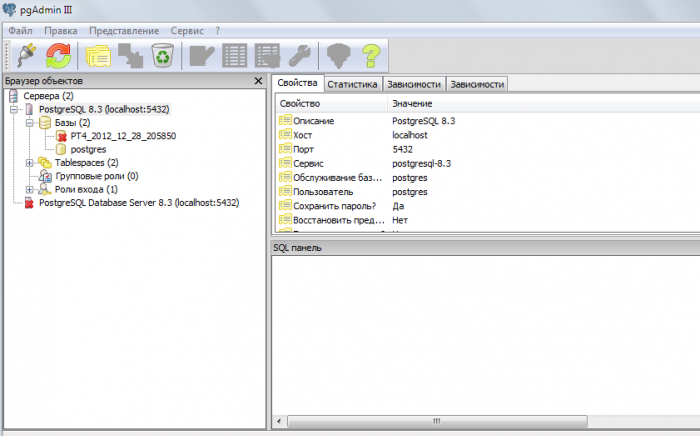
Task: Click the Значение column header
Action: coord(412,104)
